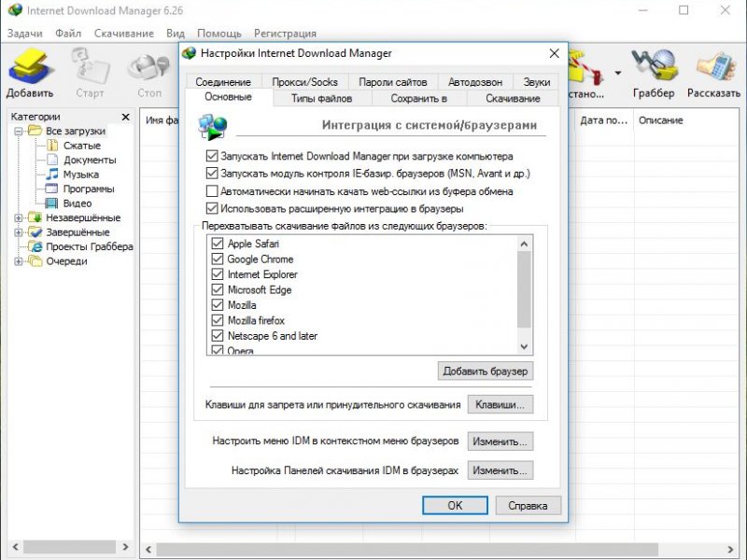Close the Настройки dialog with X
Viewport: 747px width, 560px height.
point(554,53)
